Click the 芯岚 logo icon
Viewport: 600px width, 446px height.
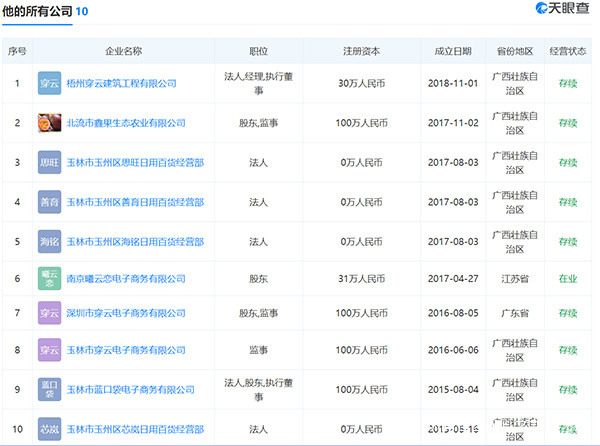(49, 429)
